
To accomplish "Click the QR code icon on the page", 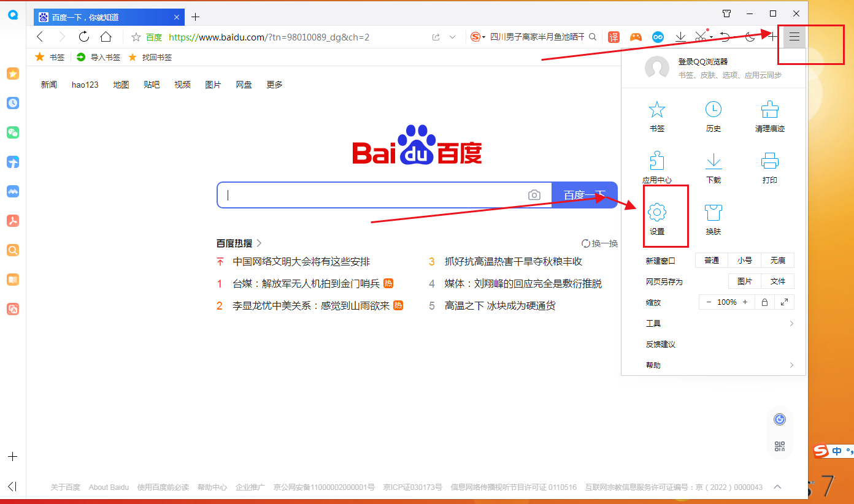I will [780, 446].
